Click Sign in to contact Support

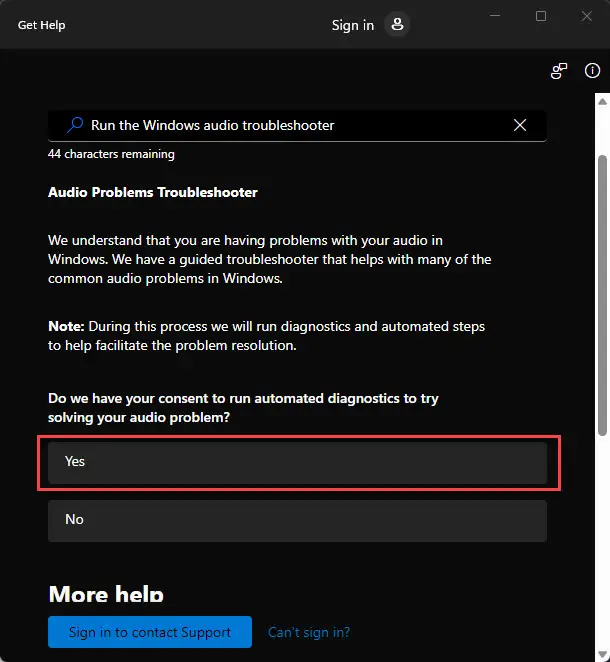tap(150, 632)
